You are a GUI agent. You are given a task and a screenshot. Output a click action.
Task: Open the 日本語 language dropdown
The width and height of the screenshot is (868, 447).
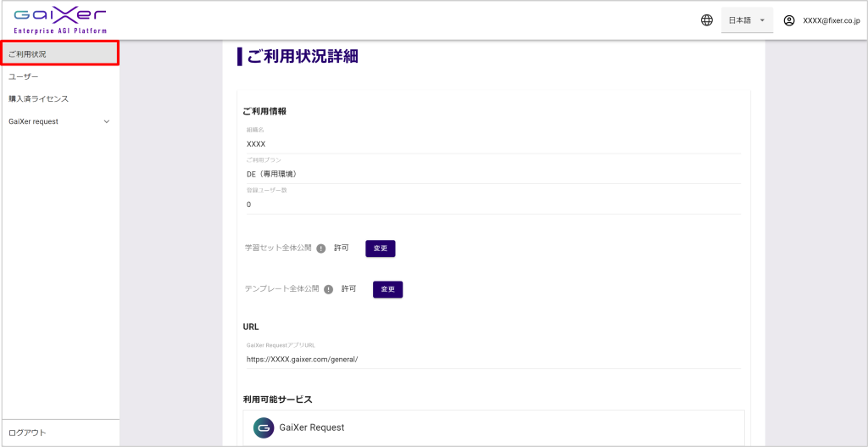pos(747,20)
